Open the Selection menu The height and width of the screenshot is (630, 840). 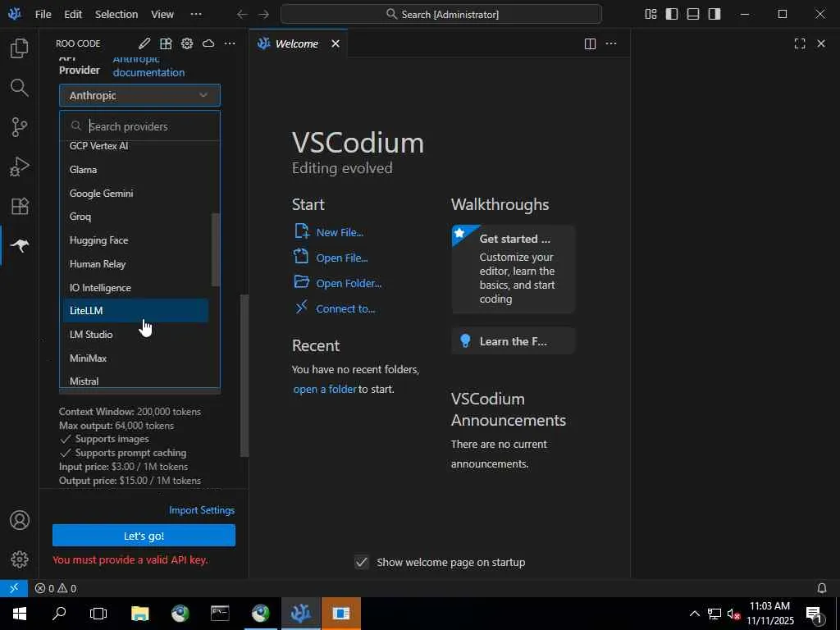tap(116, 14)
